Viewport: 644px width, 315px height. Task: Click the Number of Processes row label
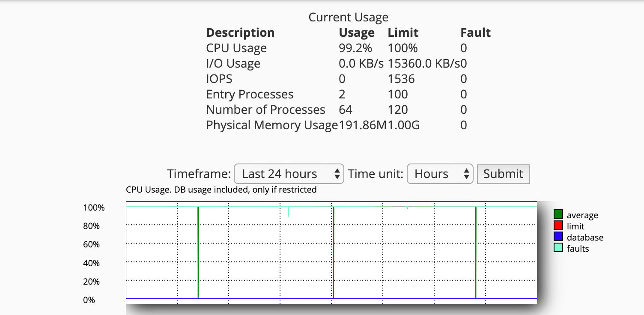[265, 110]
